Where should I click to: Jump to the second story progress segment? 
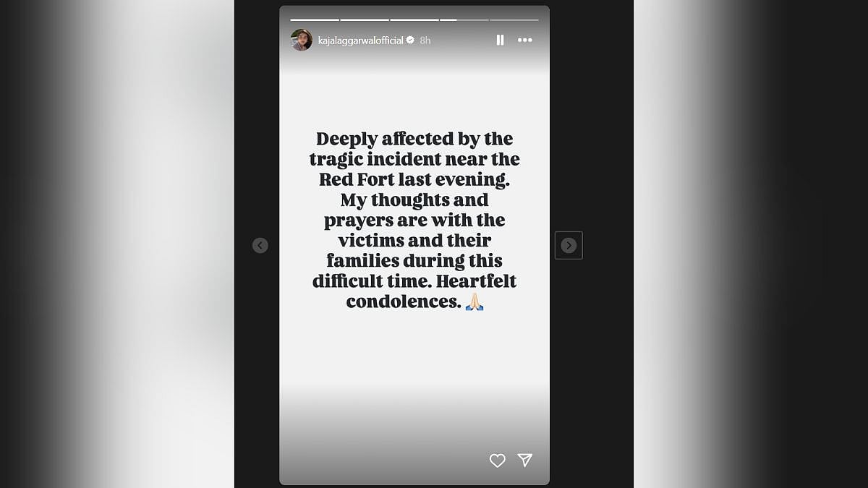tap(365, 20)
